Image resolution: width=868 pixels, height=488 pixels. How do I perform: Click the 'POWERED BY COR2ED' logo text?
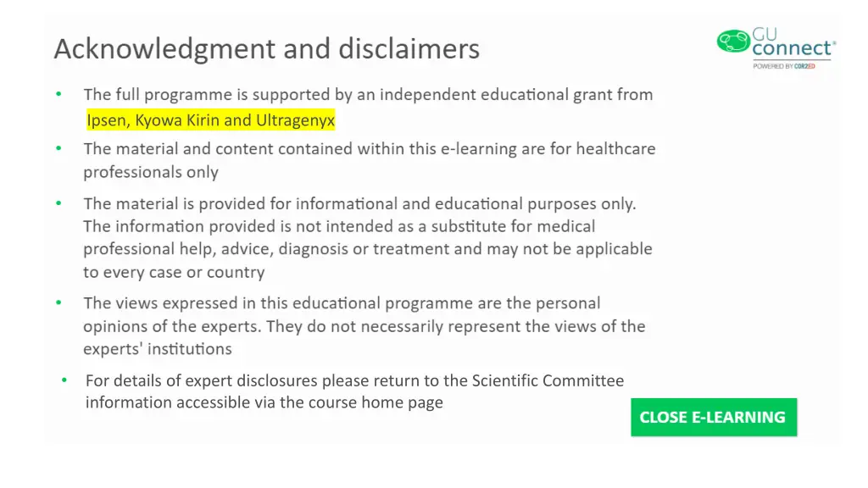tap(784, 66)
